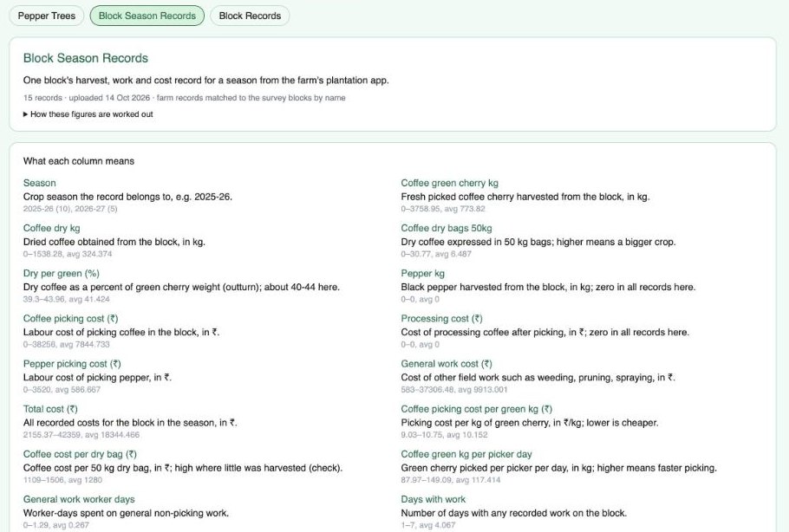Image resolution: width=789 pixels, height=532 pixels.
Task: Click the '15 records · uploaded 14 Oct 2026' line
Action: pyautogui.click(x=184, y=98)
